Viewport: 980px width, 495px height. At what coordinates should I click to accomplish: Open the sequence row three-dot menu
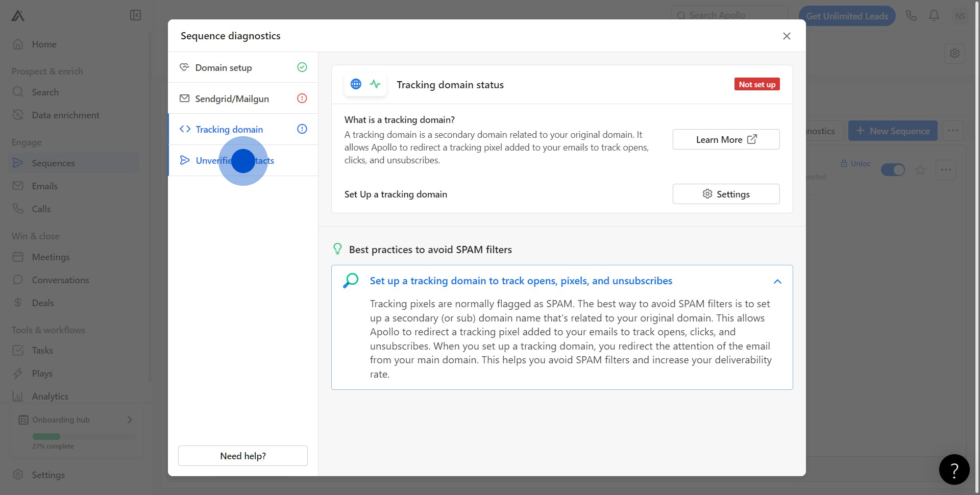pos(946,170)
